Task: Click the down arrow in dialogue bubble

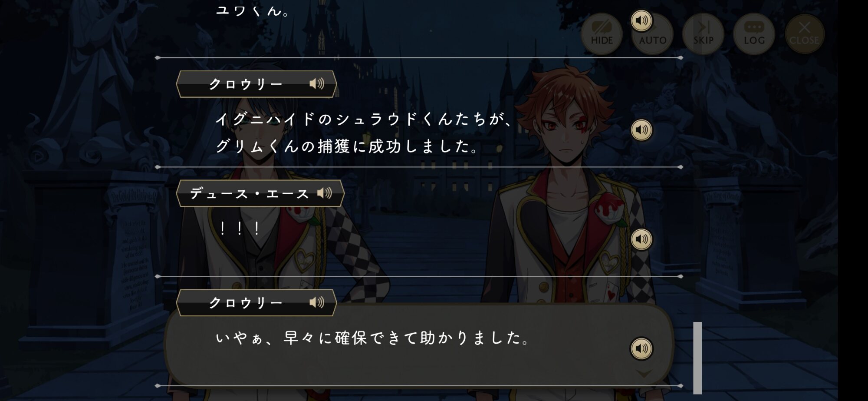Action: coord(644,373)
